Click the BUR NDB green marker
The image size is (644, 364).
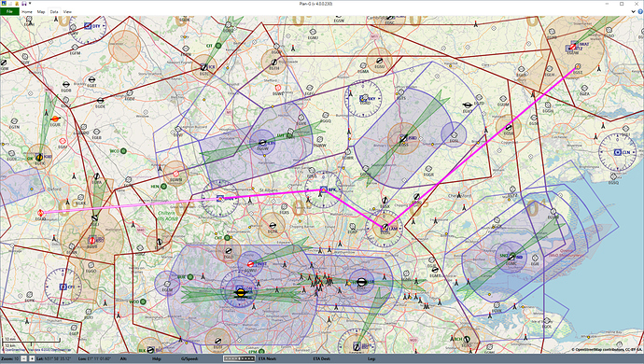pos(190,277)
